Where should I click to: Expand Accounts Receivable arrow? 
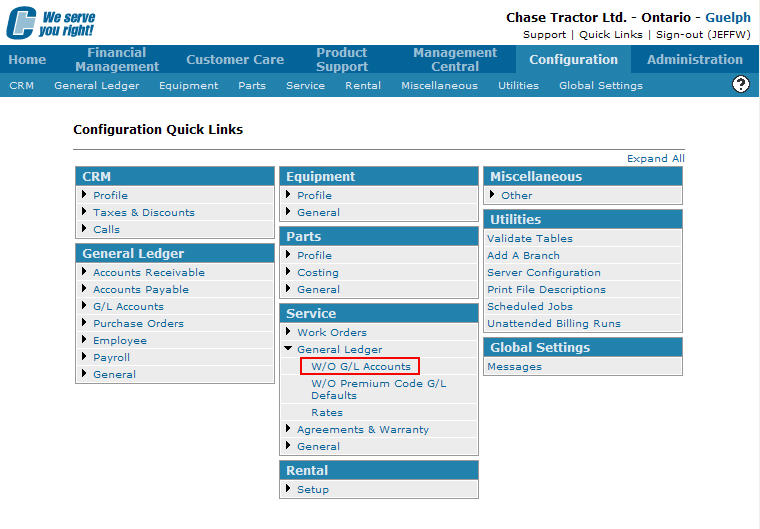coord(84,272)
